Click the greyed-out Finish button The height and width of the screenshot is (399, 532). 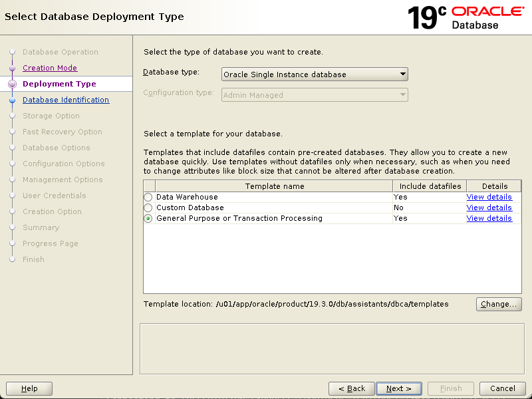click(x=451, y=388)
